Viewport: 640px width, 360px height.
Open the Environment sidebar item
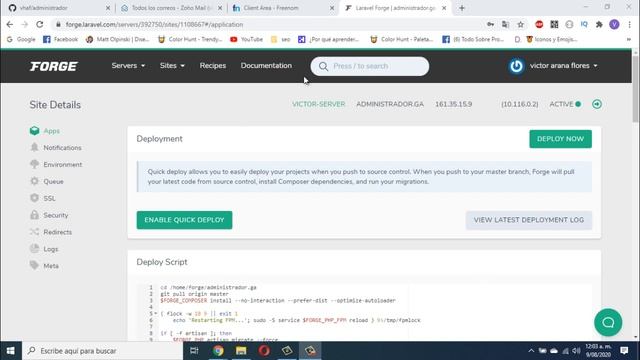click(x=56, y=164)
